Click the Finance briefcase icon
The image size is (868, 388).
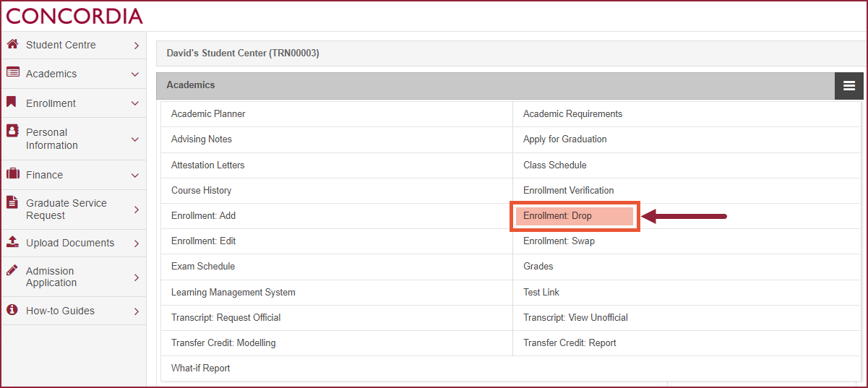(x=12, y=174)
